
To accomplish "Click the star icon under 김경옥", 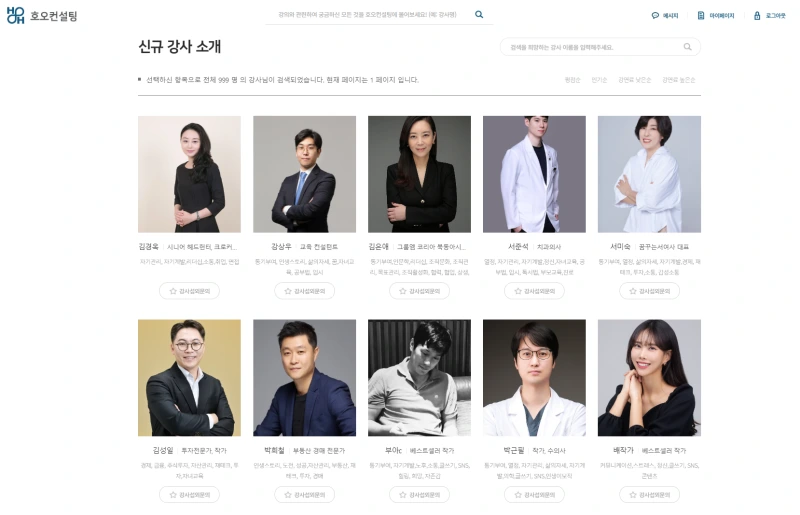I will coord(173,291).
